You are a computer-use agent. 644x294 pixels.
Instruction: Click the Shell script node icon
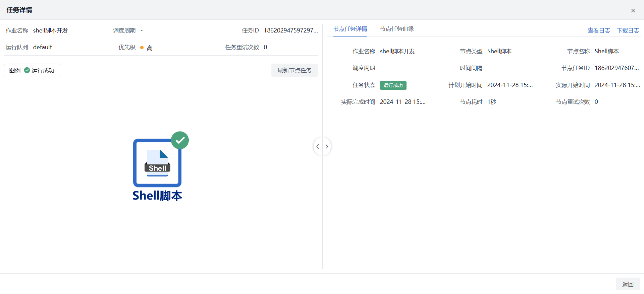pyautogui.click(x=157, y=163)
